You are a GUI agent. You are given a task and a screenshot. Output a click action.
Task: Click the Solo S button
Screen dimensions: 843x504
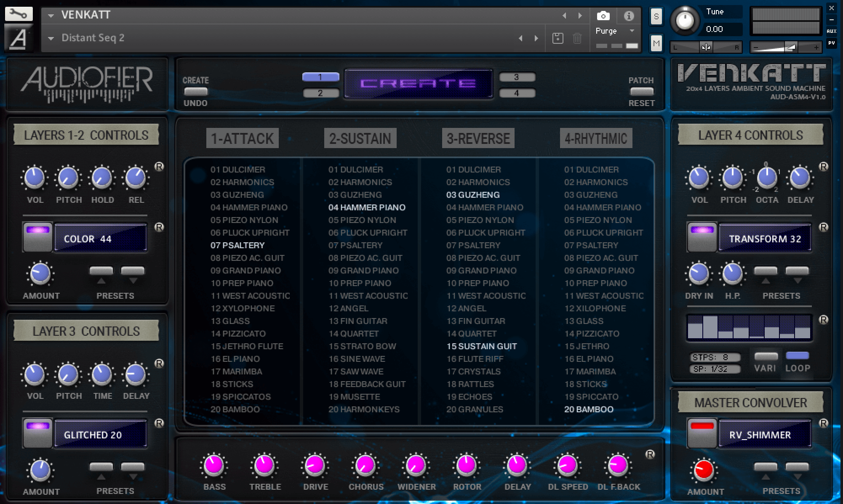coord(656,17)
